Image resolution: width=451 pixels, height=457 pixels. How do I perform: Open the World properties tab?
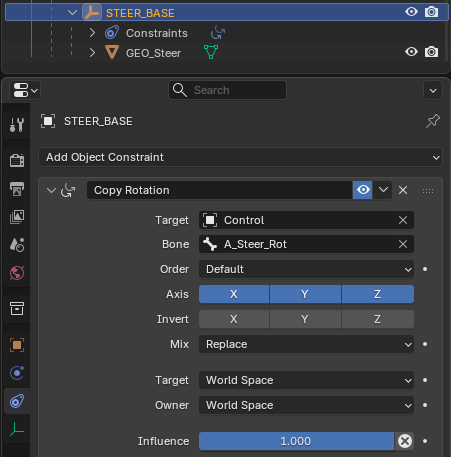pyautogui.click(x=17, y=273)
